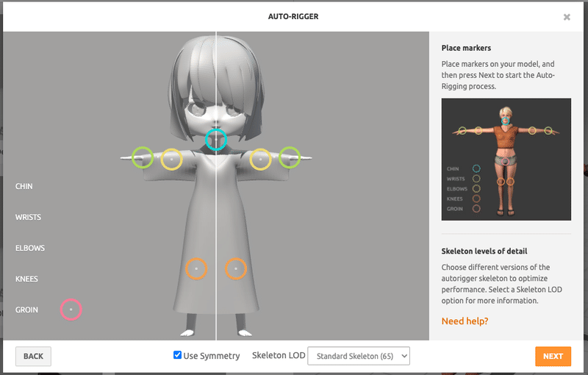Open the Skeleton LOD dropdown
The width and height of the screenshot is (588, 375).
coord(359,356)
